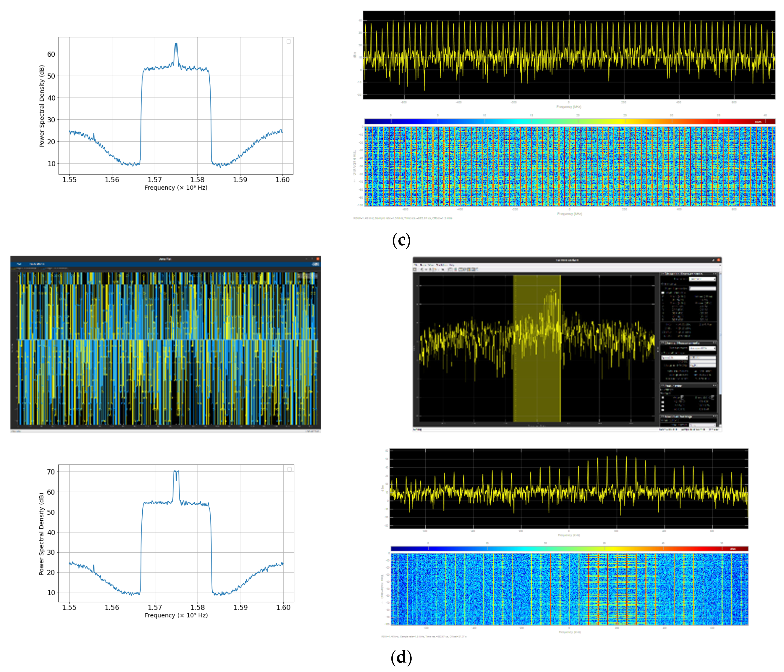
Task: Click color bar above lower spectrogram
Action: click(569, 548)
